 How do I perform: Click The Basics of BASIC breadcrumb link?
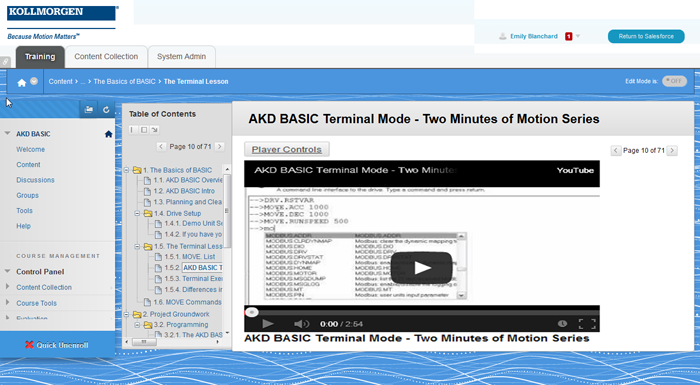tap(125, 81)
